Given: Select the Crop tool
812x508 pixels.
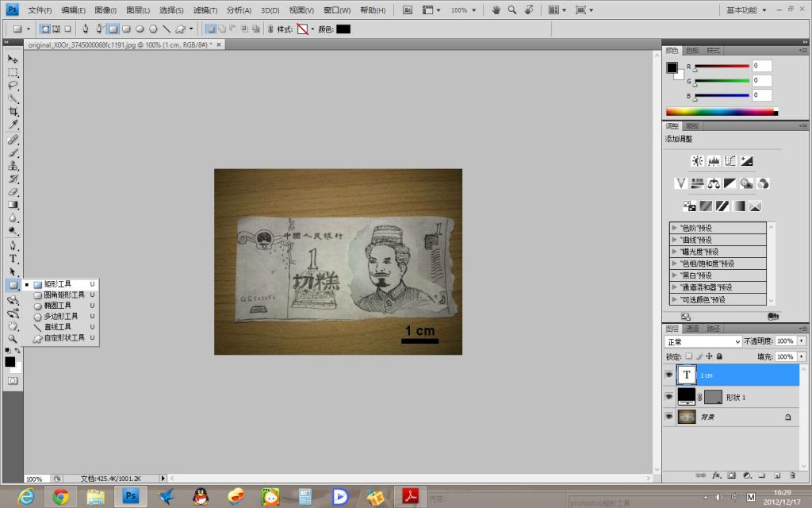Looking at the screenshot, I should pos(13,111).
